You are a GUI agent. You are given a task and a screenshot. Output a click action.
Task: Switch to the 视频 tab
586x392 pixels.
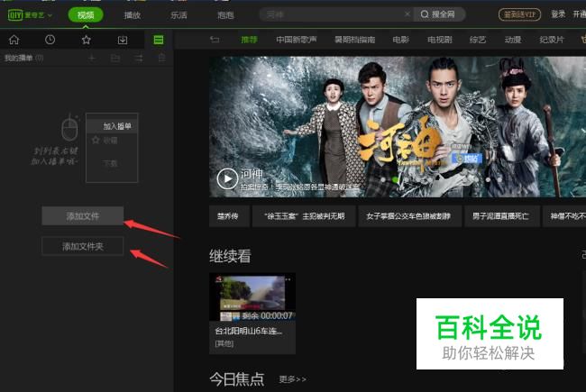pos(86,15)
